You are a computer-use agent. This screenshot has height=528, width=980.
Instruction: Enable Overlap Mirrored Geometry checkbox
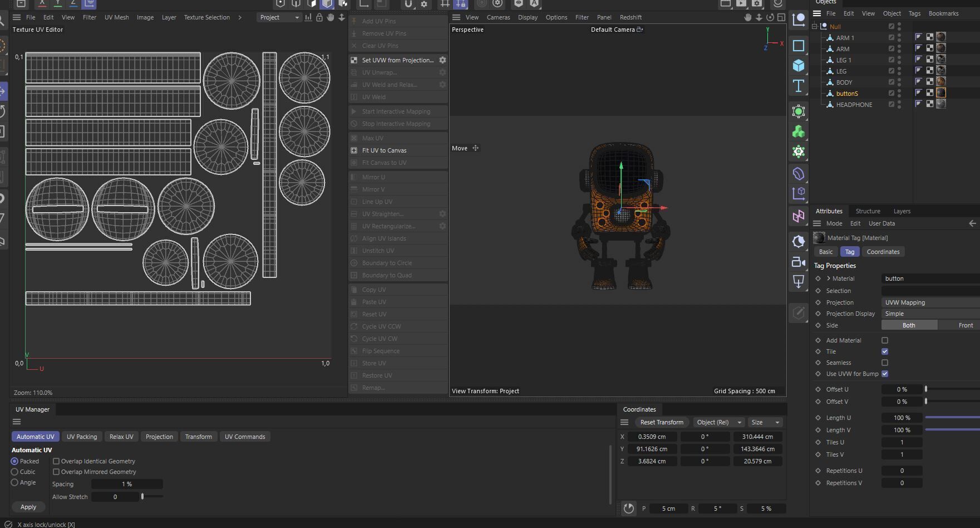coord(56,472)
